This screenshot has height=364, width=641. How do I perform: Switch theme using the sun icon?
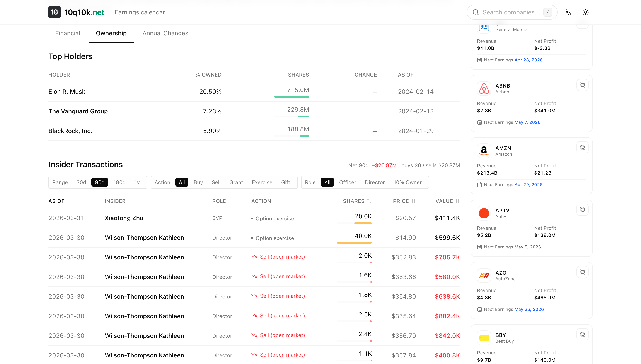point(585,12)
